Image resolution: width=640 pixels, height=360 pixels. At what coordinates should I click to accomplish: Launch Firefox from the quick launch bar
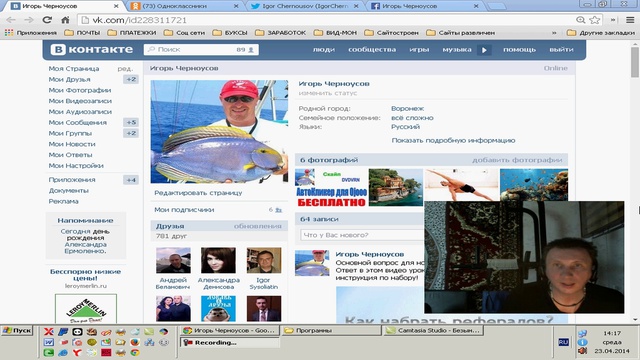(135, 342)
